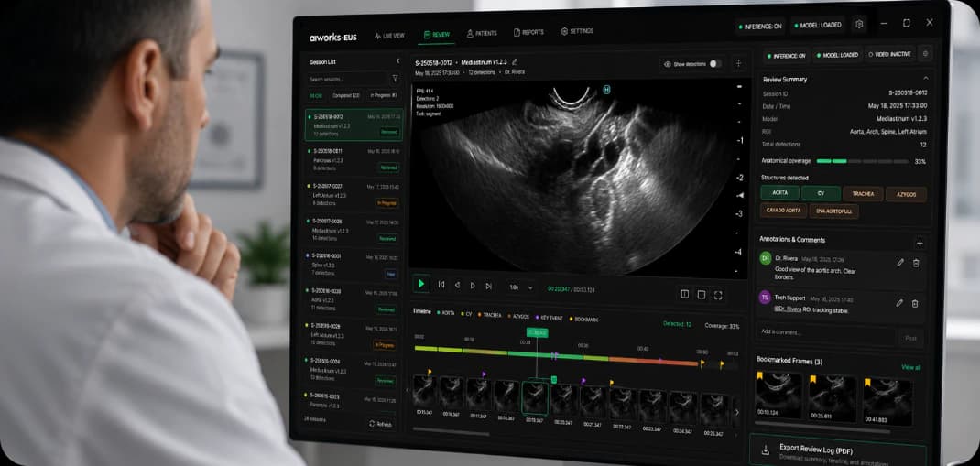980x466 pixels.
Task: Switch to split view layout icon
Action: [684, 294]
